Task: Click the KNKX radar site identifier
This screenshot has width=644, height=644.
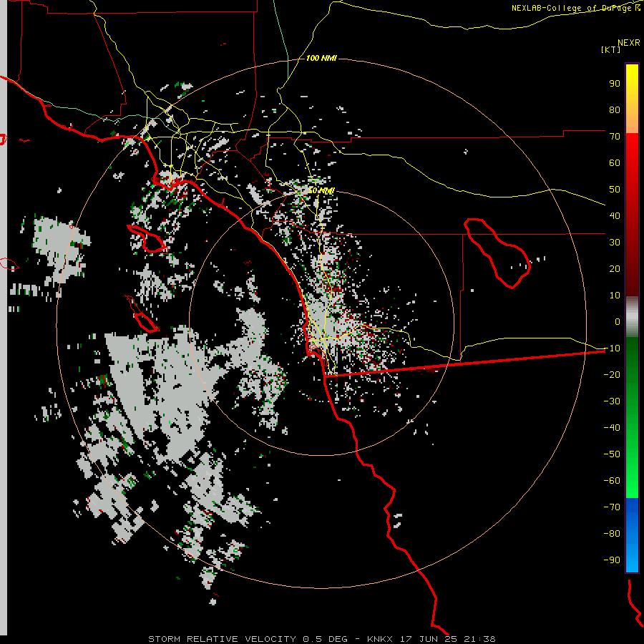Action: point(380,639)
